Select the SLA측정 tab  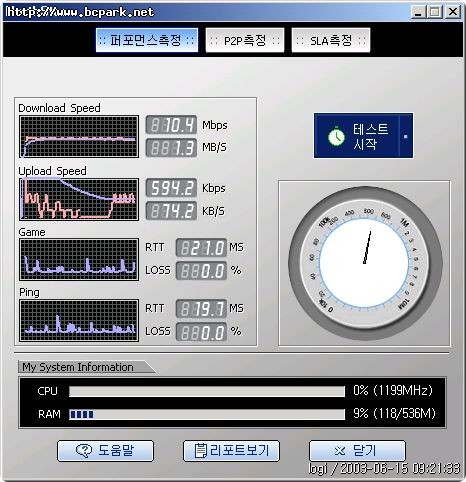point(331,40)
